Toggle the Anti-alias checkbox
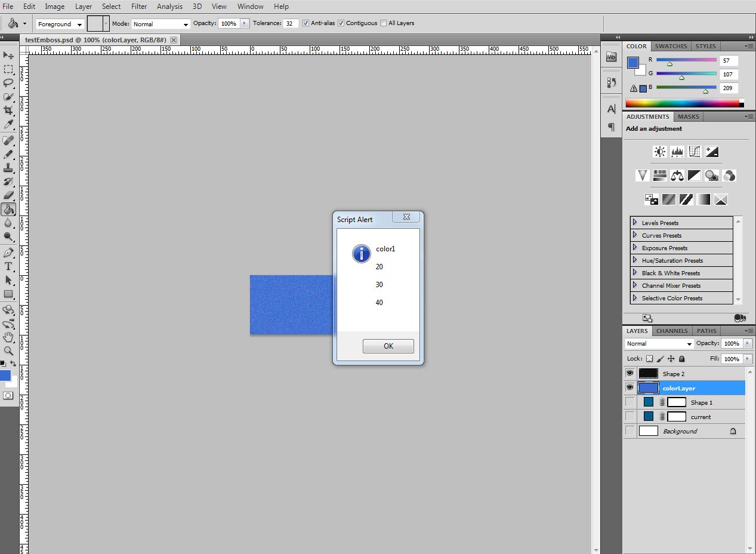756x554 pixels. [x=306, y=23]
